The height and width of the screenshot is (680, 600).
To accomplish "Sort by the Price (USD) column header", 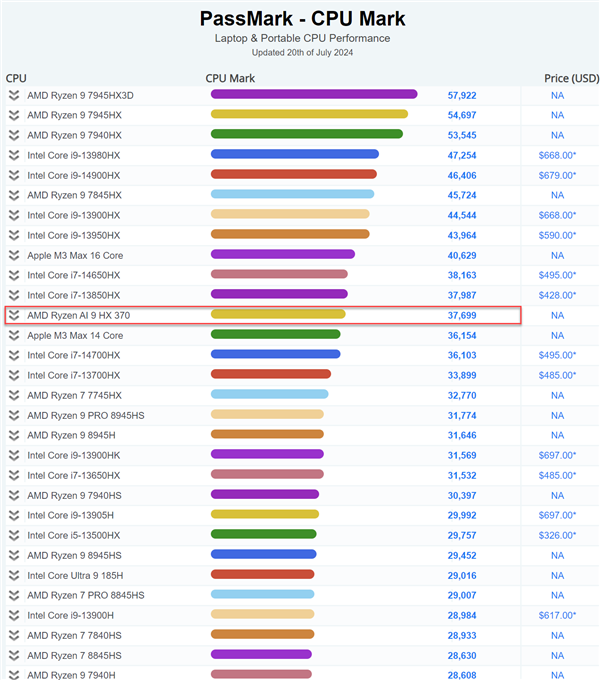I will [x=571, y=78].
